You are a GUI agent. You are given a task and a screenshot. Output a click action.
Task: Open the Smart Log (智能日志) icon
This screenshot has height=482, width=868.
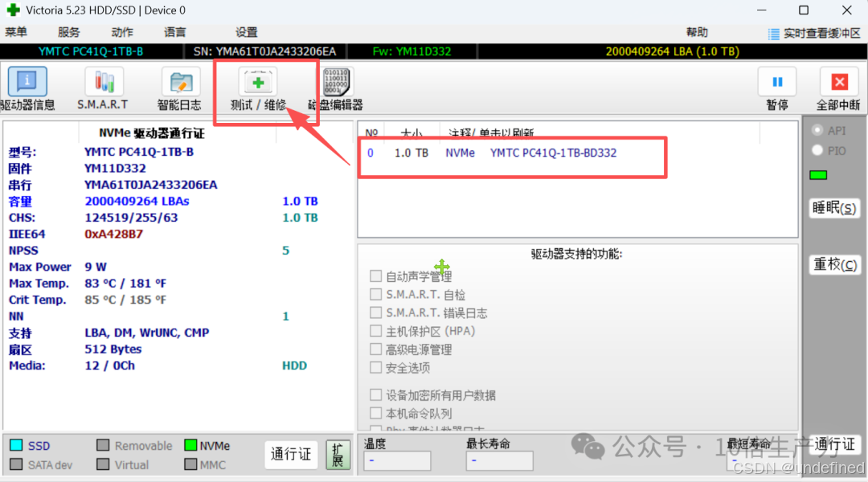tap(181, 83)
